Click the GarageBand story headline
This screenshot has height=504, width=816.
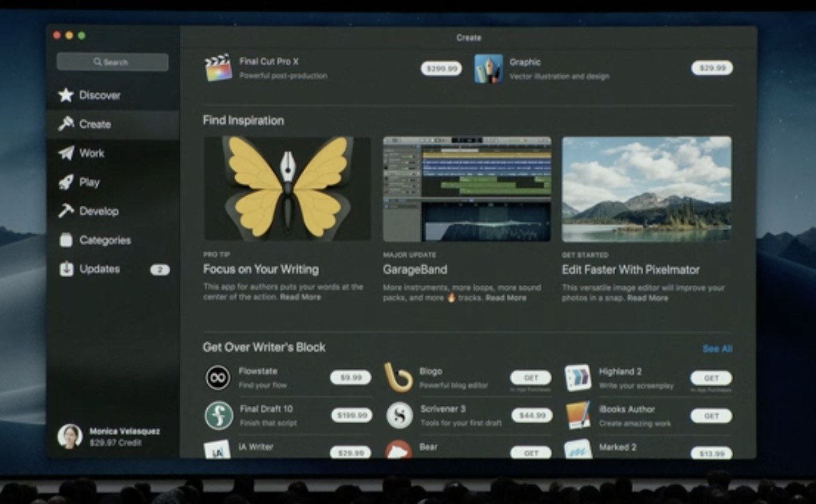pyautogui.click(x=415, y=270)
